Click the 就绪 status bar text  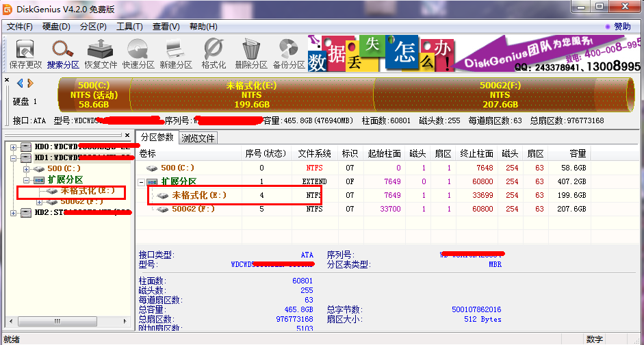[11, 340]
